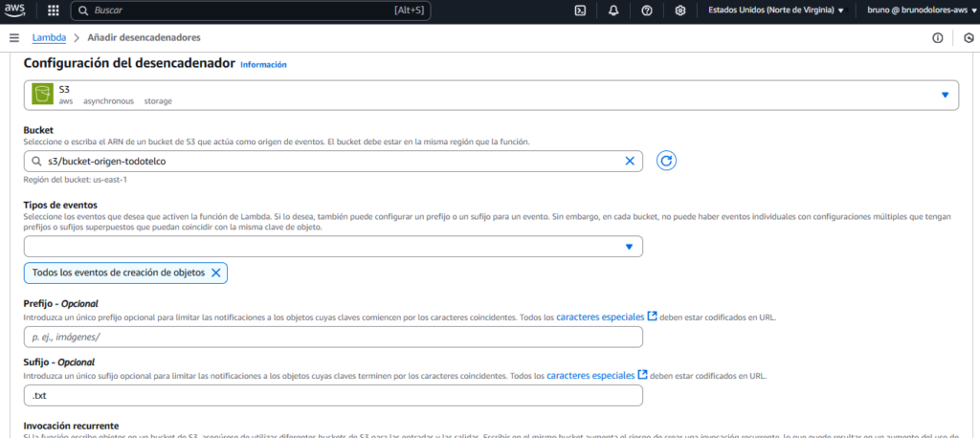Expand the Estados Unidos (Norte de Virginia) region menu
Viewport: 980px width, 438px height.
[775, 11]
